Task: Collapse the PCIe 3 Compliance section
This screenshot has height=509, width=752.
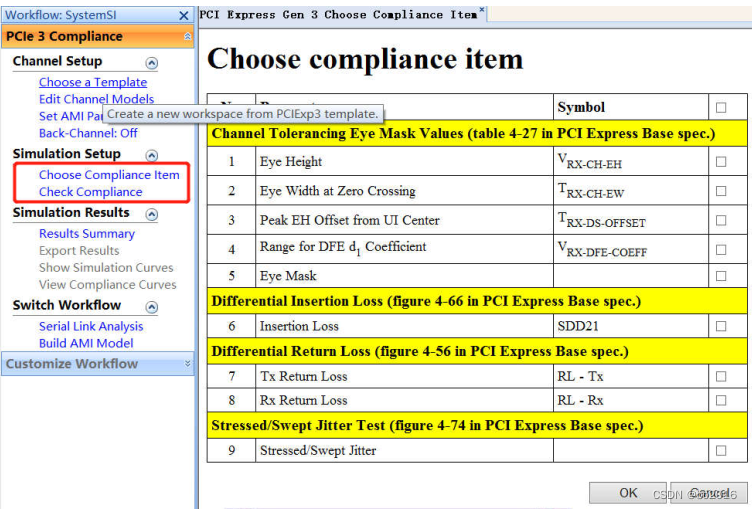Action: tap(188, 36)
